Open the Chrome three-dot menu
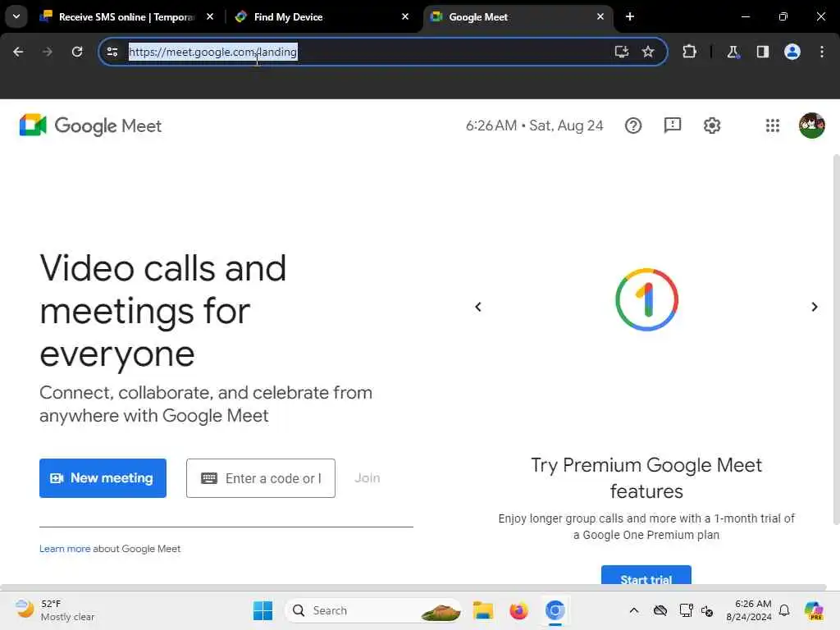Screen dimensions: 840x630 coord(822,52)
